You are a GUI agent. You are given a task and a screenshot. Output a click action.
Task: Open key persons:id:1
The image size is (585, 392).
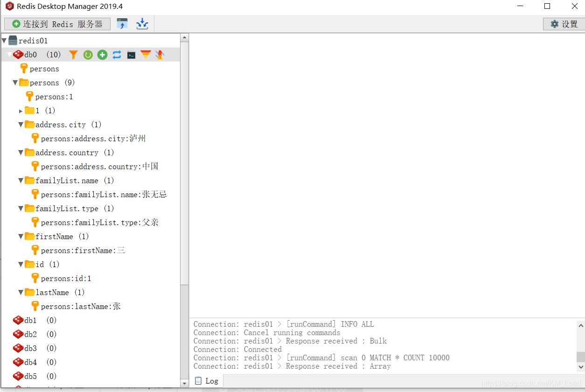point(66,278)
